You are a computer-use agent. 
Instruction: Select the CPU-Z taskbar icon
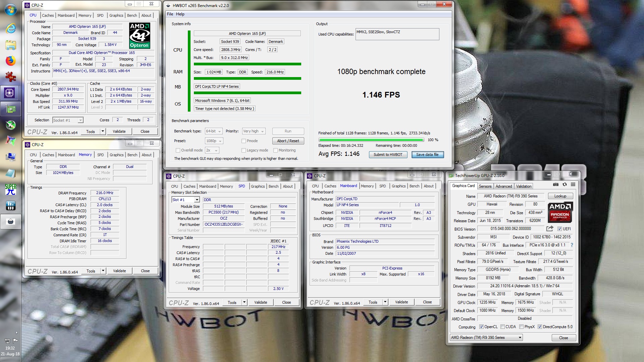10,93
